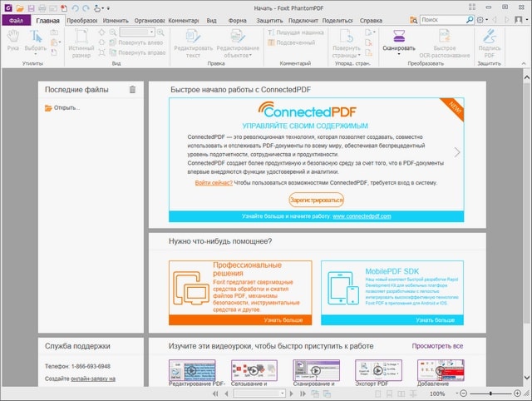Click the Save icon in quick access toolbar
The height and width of the screenshot is (401, 532).
31,7
